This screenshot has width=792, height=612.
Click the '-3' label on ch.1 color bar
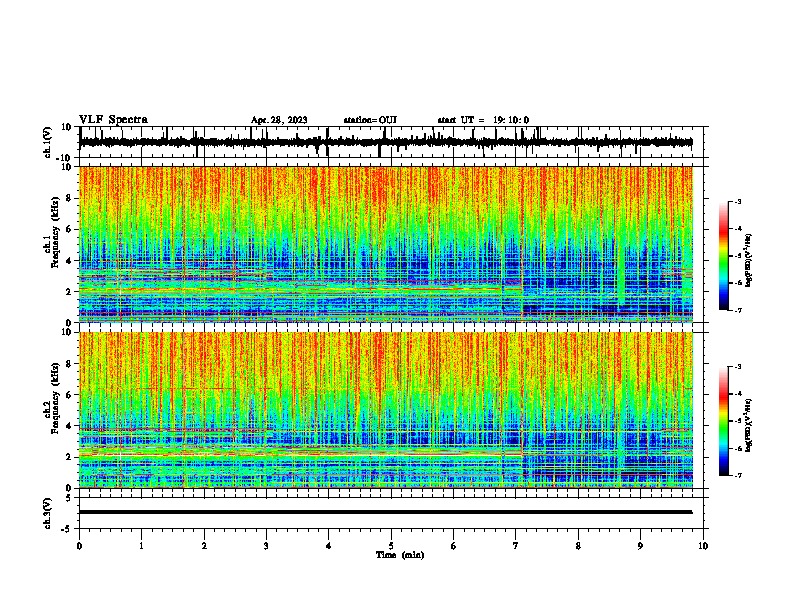pos(738,201)
